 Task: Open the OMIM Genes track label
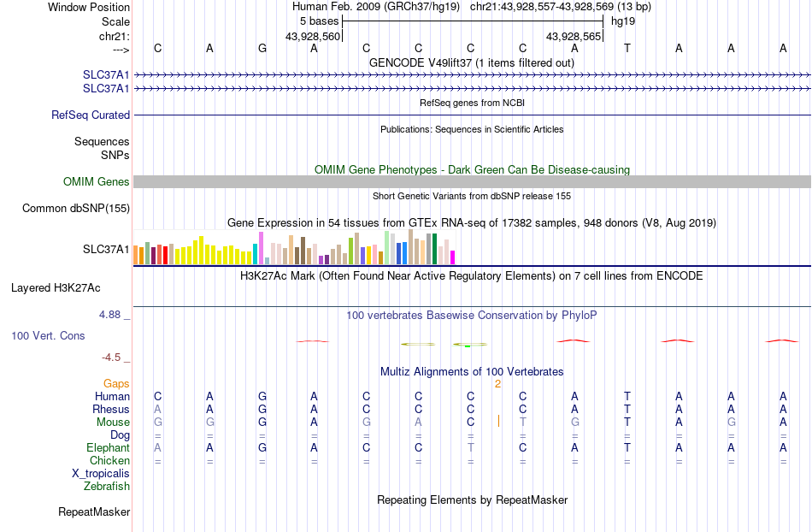(x=97, y=182)
